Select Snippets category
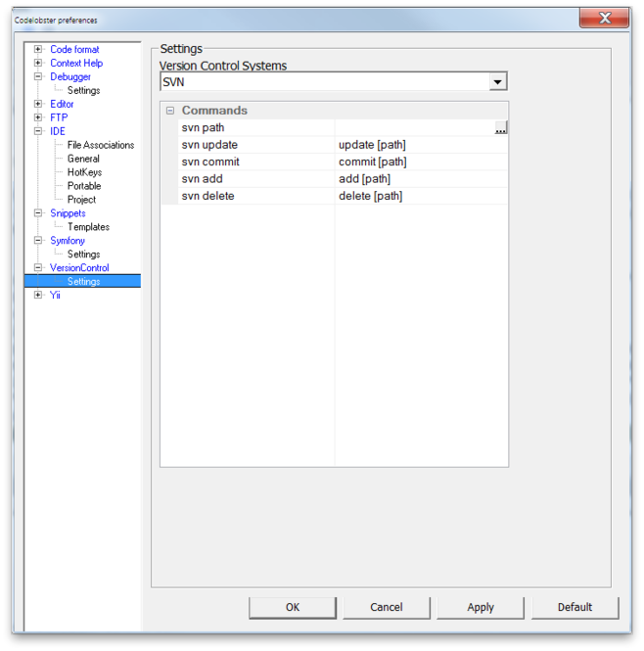 click(69, 213)
